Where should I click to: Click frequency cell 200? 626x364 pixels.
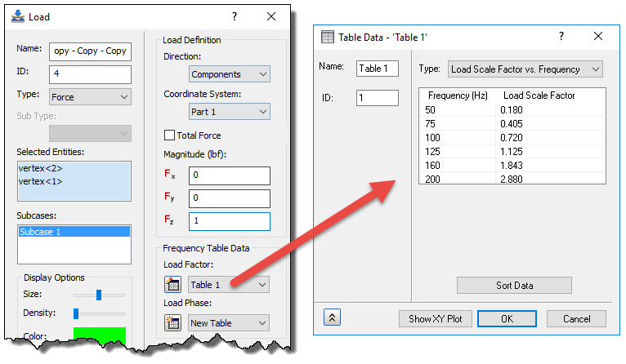[458, 178]
